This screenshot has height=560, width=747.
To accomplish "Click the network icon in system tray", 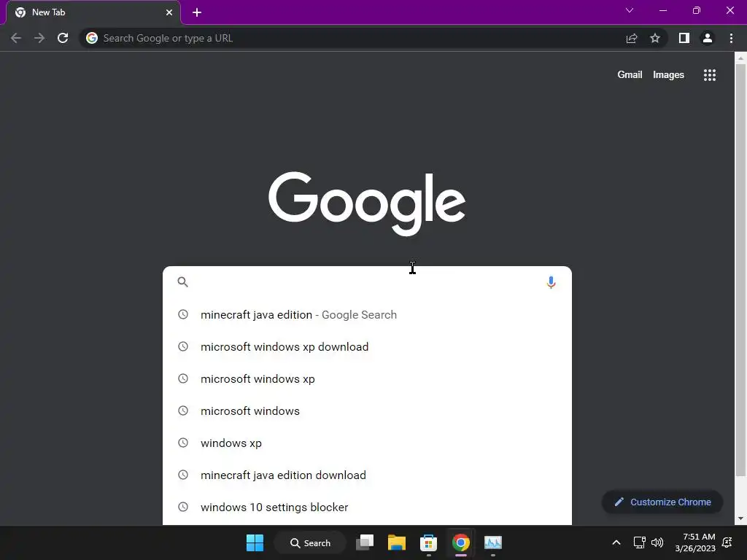I will (x=639, y=542).
